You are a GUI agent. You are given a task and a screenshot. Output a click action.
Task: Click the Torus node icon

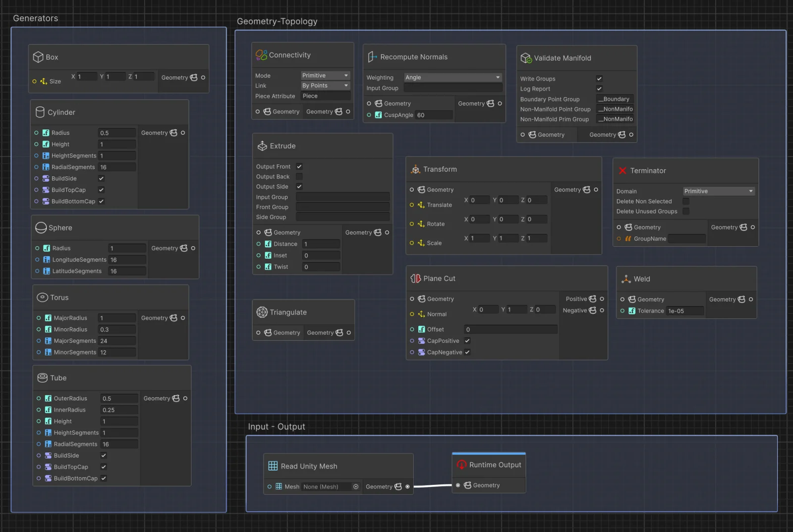(x=43, y=297)
